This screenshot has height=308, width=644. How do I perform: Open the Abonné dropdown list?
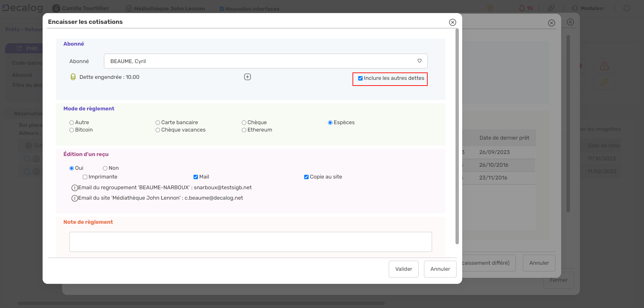419,61
